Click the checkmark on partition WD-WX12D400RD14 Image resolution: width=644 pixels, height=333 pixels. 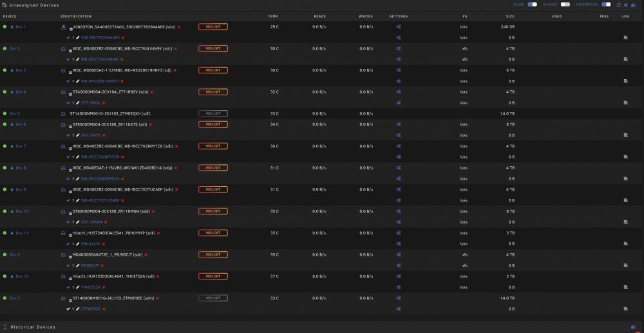point(68,178)
